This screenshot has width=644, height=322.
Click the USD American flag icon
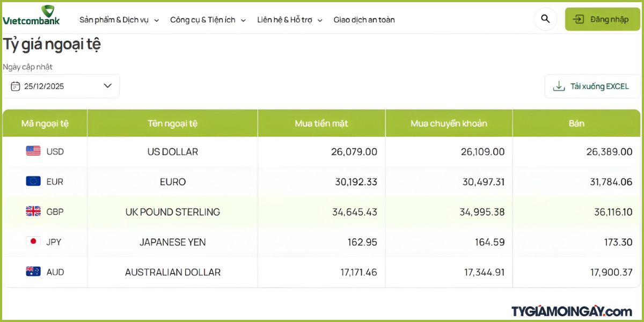coord(33,151)
